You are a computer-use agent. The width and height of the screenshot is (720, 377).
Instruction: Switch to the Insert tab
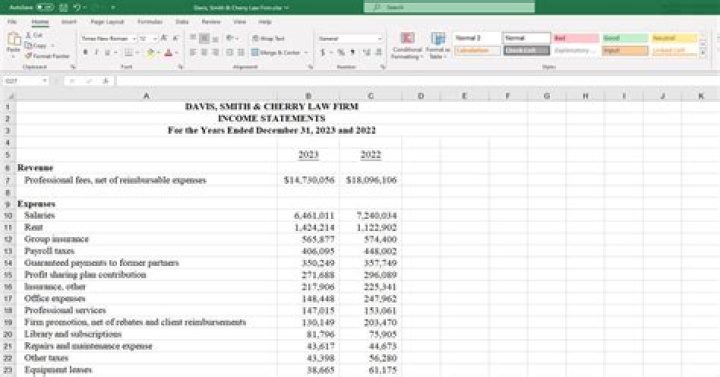click(69, 22)
